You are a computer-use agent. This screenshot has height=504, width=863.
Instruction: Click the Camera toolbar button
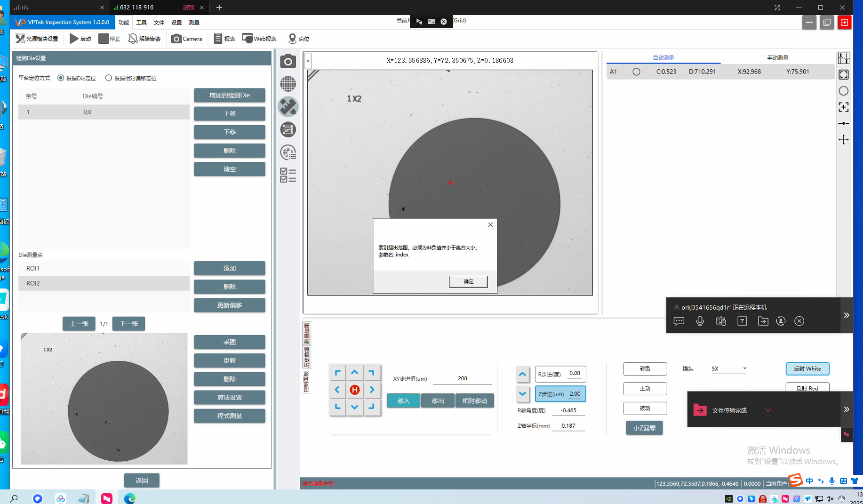(x=187, y=39)
